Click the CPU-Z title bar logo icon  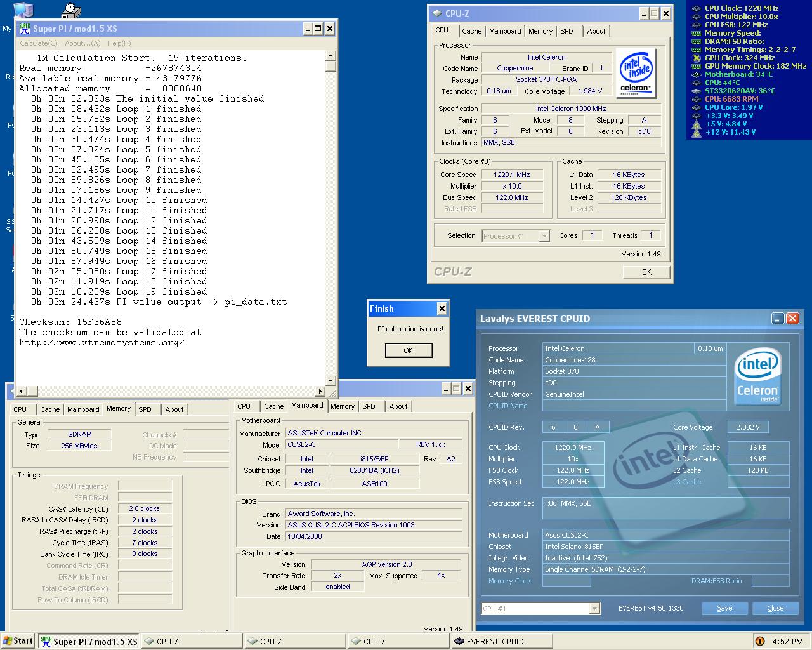[436, 13]
